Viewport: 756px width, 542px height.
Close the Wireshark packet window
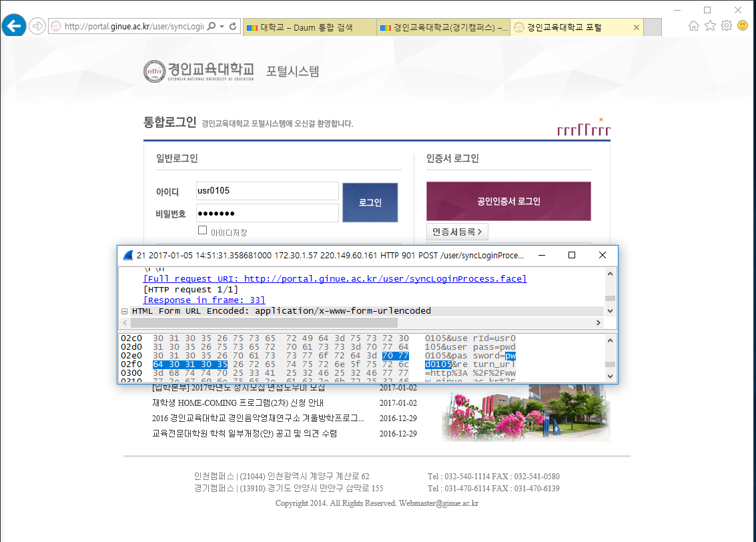(603, 255)
